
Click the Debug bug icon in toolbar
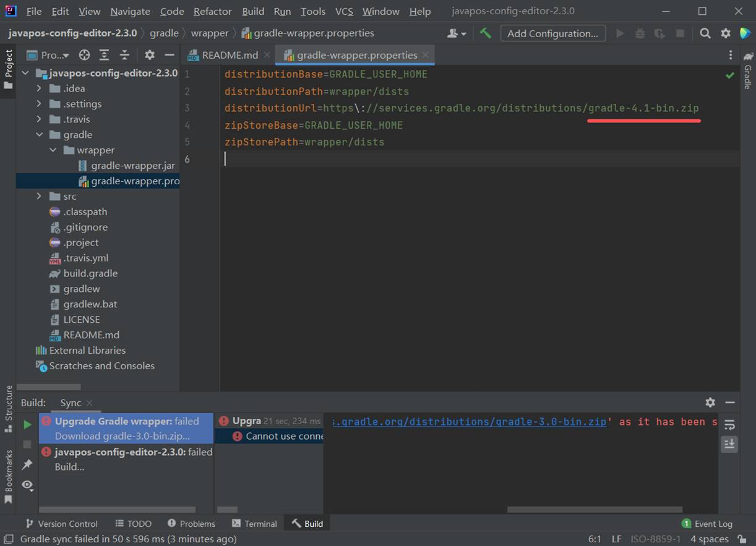[x=640, y=33]
